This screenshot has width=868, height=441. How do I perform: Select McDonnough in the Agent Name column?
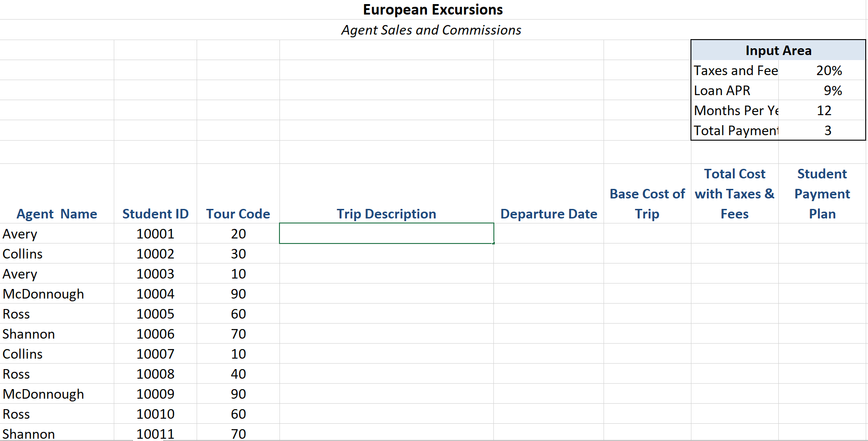coord(43,294)
